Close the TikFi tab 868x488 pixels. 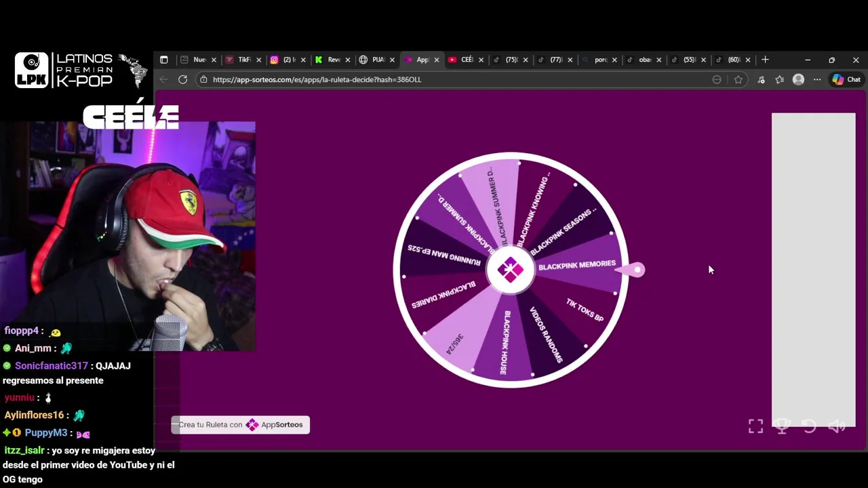(x=258, y=60)
